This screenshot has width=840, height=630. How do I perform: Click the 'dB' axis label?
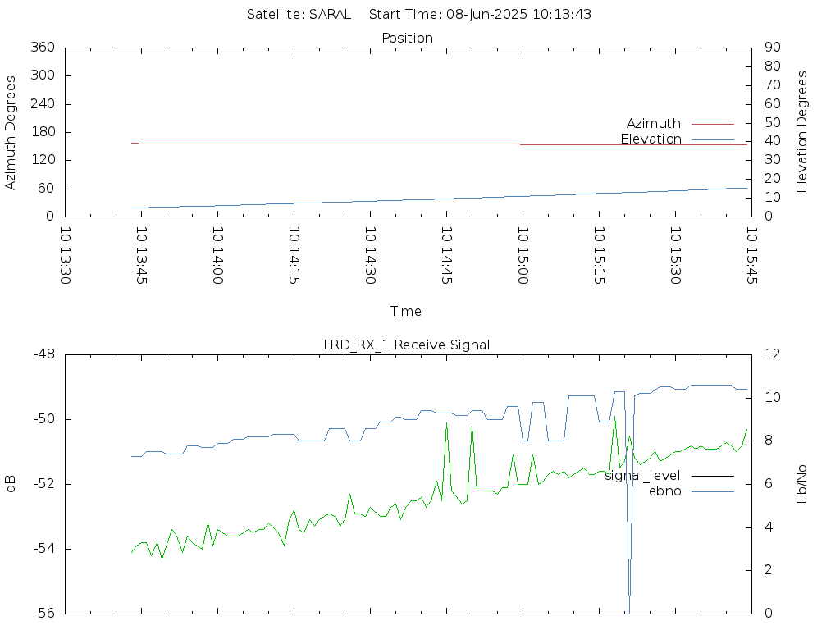pos(11,484)
